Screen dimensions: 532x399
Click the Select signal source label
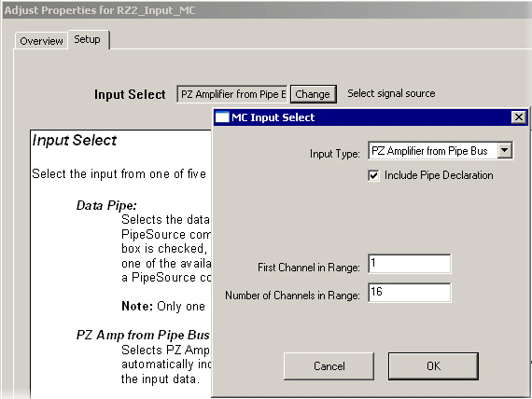[x=391, y=93]
